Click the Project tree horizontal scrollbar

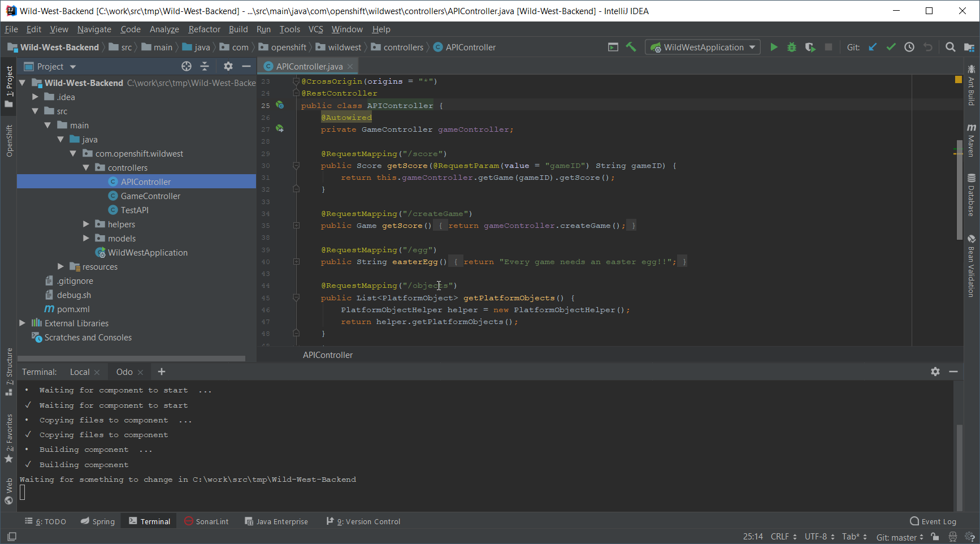click(131, 359)
